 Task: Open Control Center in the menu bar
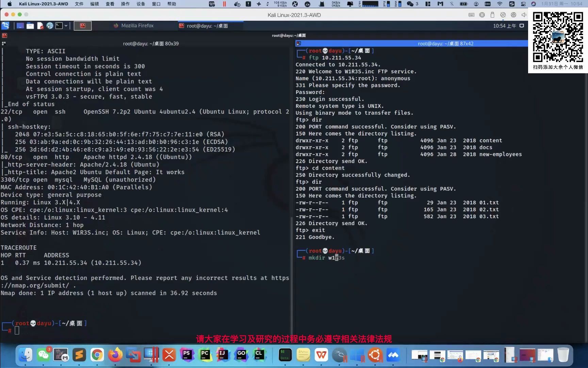click(x=523, y=4)
